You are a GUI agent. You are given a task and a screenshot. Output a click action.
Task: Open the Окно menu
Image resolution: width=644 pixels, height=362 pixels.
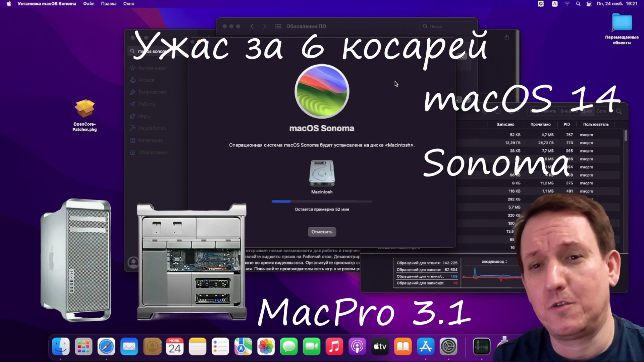tap(129, 4)
